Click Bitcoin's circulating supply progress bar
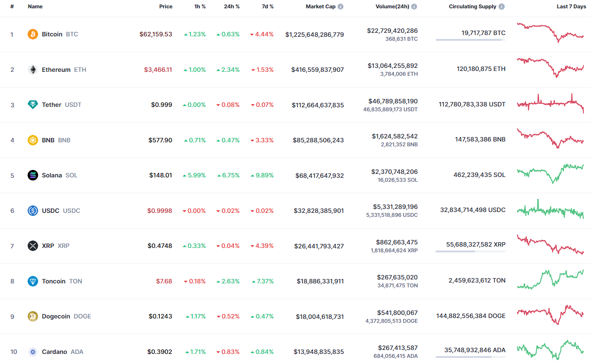The image size is (596, 364). 470,40
